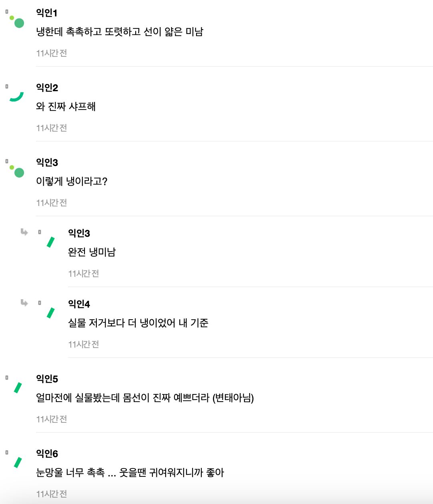433x504 pixels.
Task: Click the reply arrow icon before 익인4's reply
Action: (x=24, y=303)
